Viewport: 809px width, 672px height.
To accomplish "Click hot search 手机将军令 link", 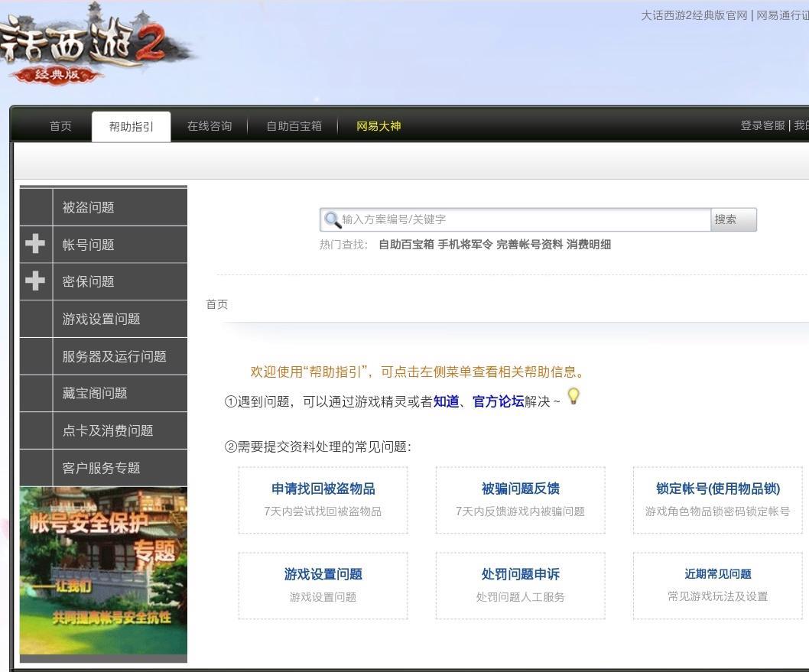I will pyautogui.click(x=465, y=245).
